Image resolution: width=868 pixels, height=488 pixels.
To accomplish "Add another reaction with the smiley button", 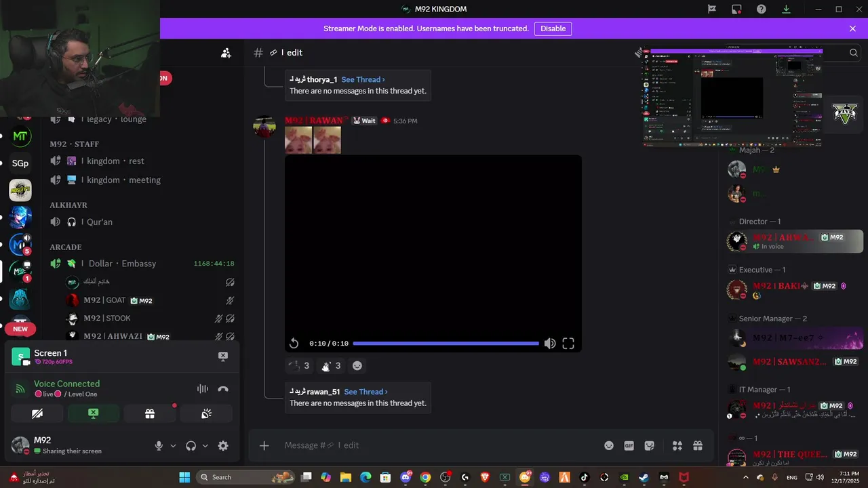I will pyautogui.click(x=357, y=366).
